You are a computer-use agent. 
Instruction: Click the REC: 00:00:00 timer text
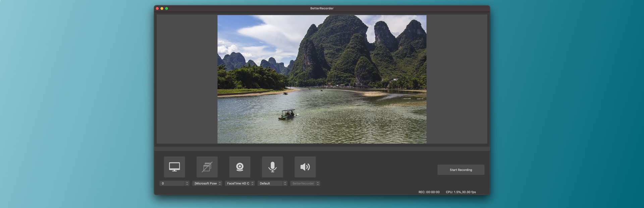tap(429, 192)
